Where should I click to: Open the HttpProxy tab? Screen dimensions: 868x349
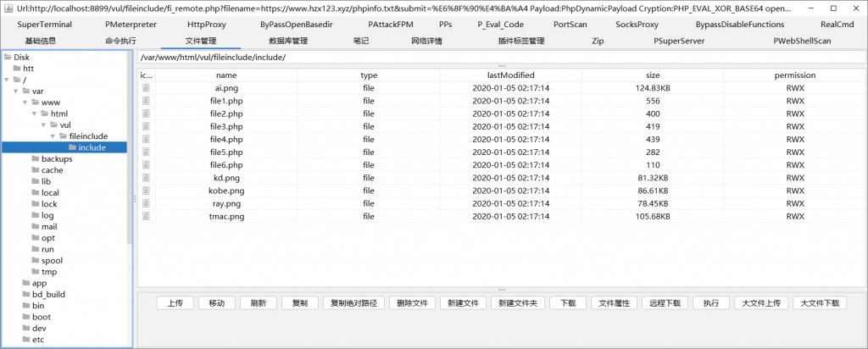coord(207,25)
